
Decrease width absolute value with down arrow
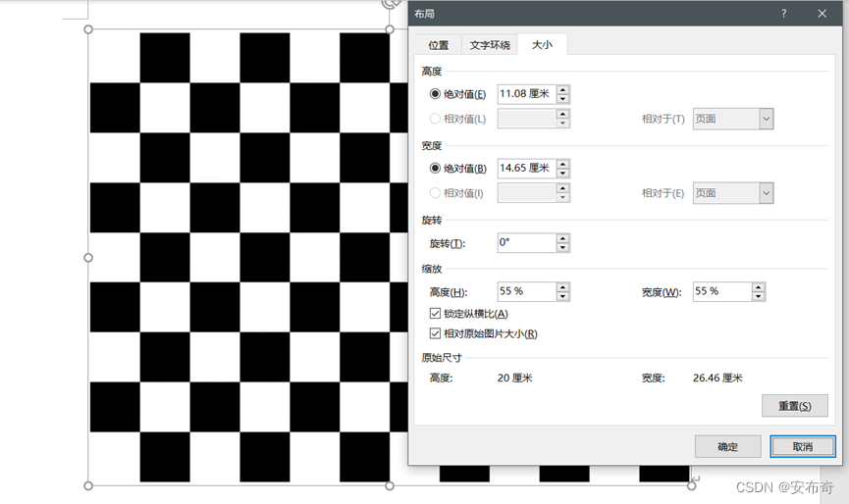pos(563,173)
